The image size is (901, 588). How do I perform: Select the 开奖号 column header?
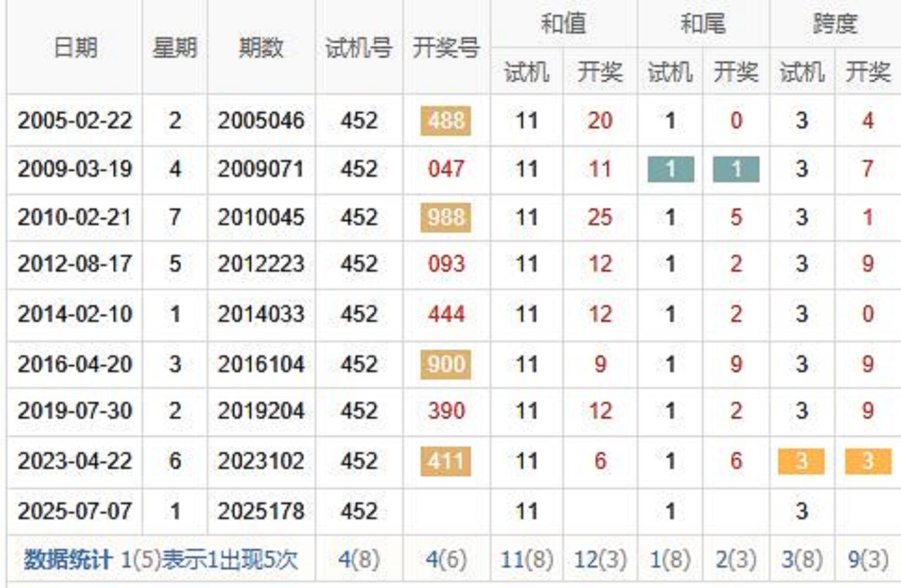click(446, 48)
